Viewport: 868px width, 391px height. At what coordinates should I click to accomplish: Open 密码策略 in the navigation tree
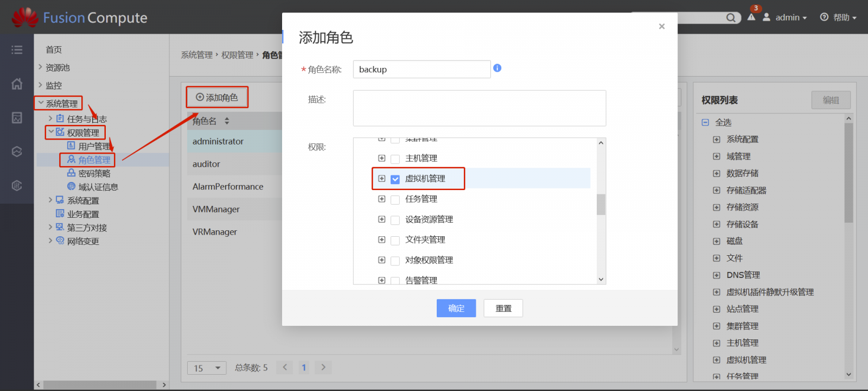[94, 173]
